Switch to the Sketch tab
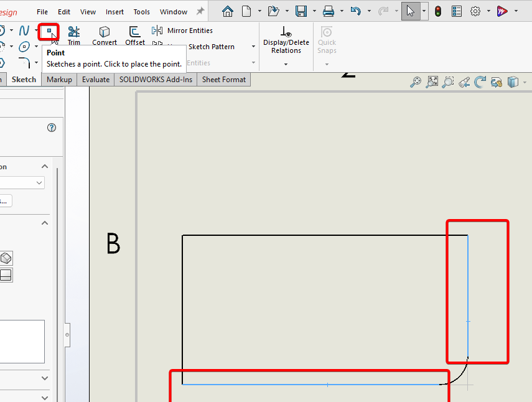532x402 pixels. (x=24, y=80)
